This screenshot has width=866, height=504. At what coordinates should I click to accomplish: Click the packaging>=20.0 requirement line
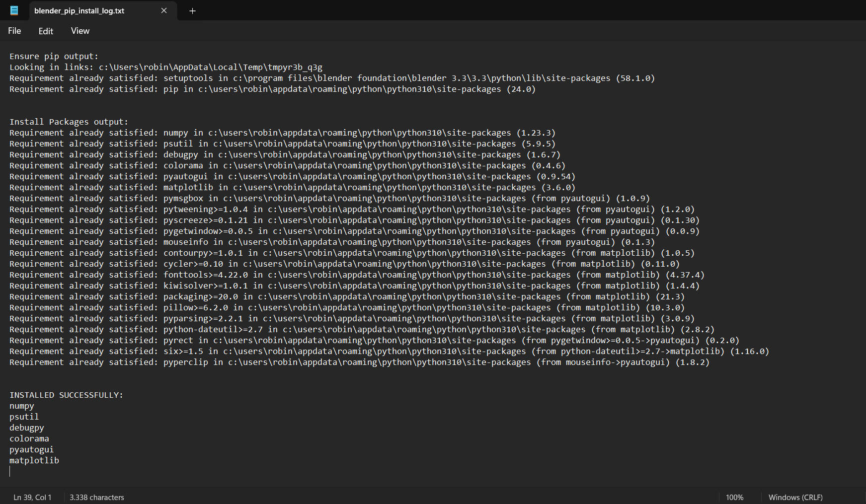(347, 296)
